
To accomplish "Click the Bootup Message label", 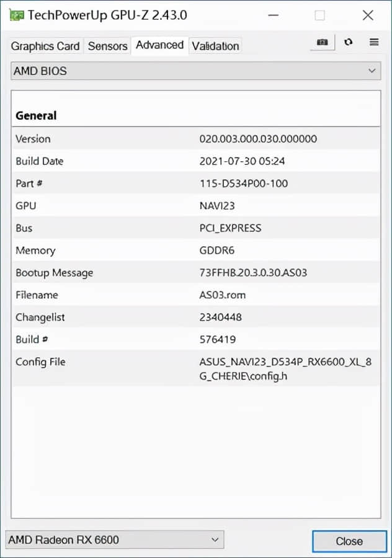I will click(x=55, y=273).
